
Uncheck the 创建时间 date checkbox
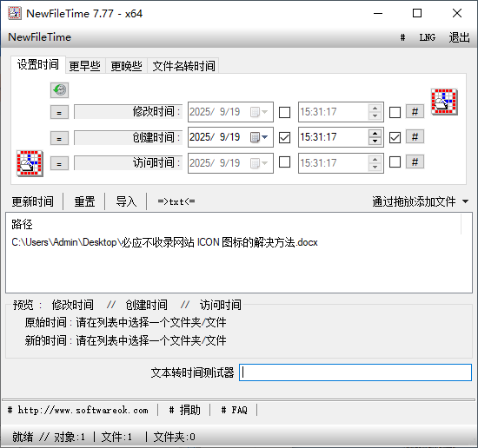click(284, 137)
